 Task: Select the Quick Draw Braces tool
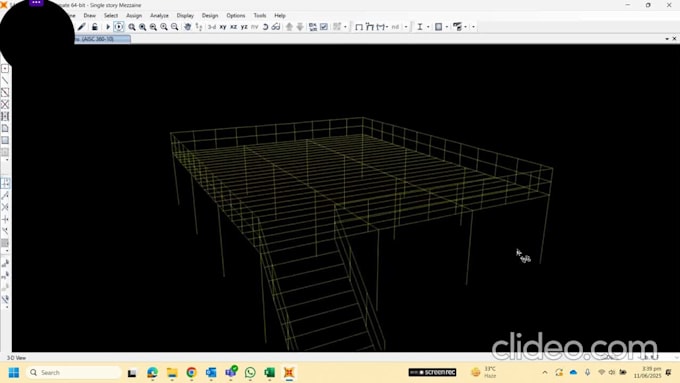coord(5,104)
